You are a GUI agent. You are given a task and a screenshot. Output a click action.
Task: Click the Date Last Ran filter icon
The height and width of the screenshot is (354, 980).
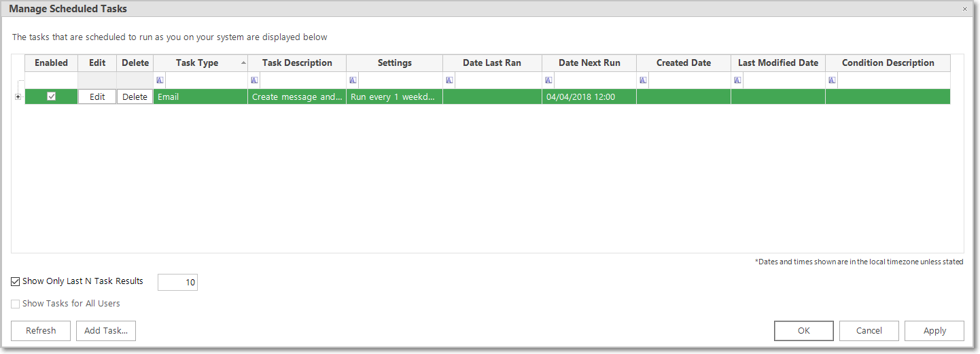(449, 80)
